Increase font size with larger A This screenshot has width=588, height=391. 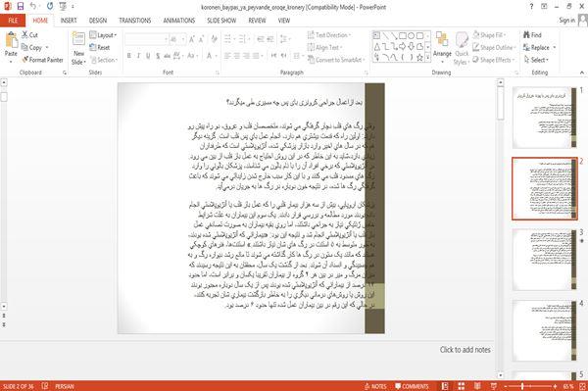192,39
